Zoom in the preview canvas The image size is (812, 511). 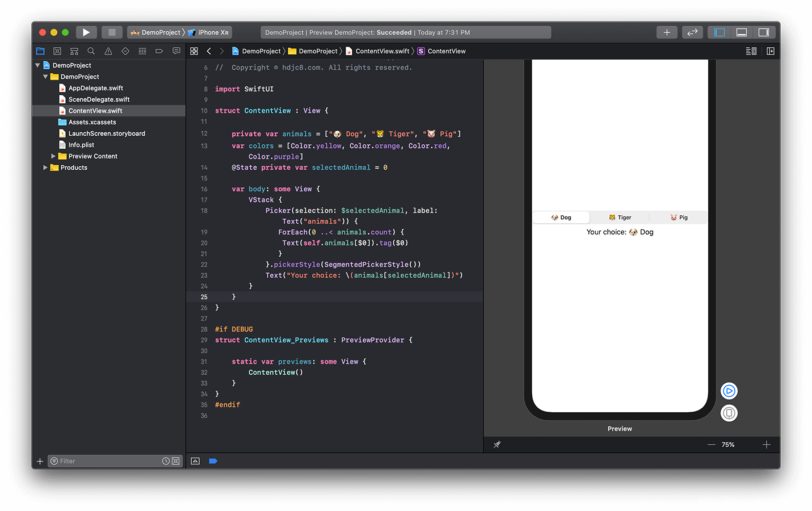tap(767, 445)
